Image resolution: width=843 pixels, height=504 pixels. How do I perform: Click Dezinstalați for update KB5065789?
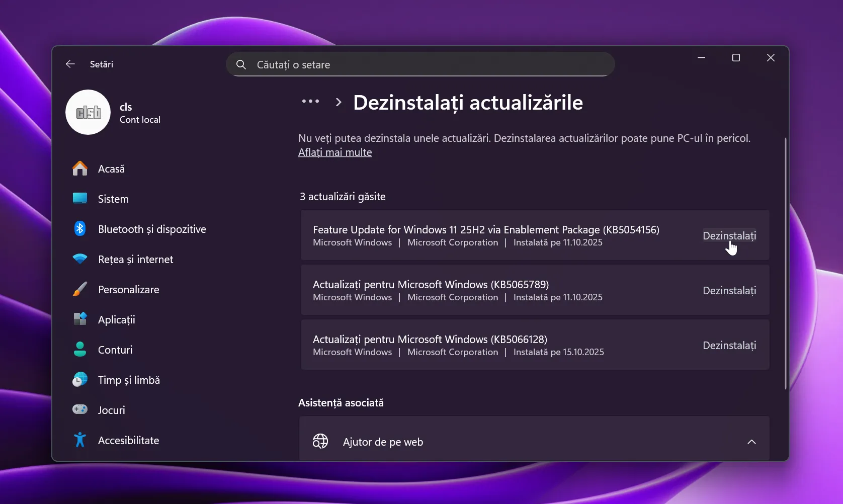pos(729,291)
